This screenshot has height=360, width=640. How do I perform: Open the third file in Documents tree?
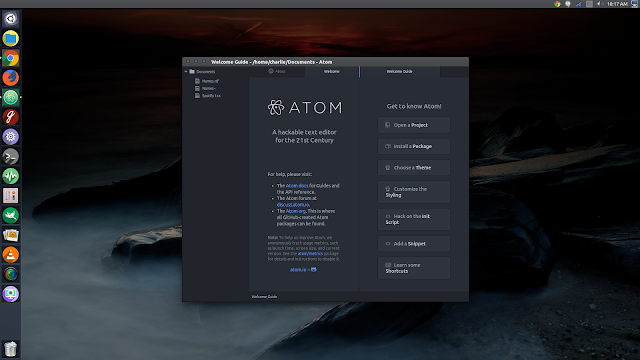point(208,96)
